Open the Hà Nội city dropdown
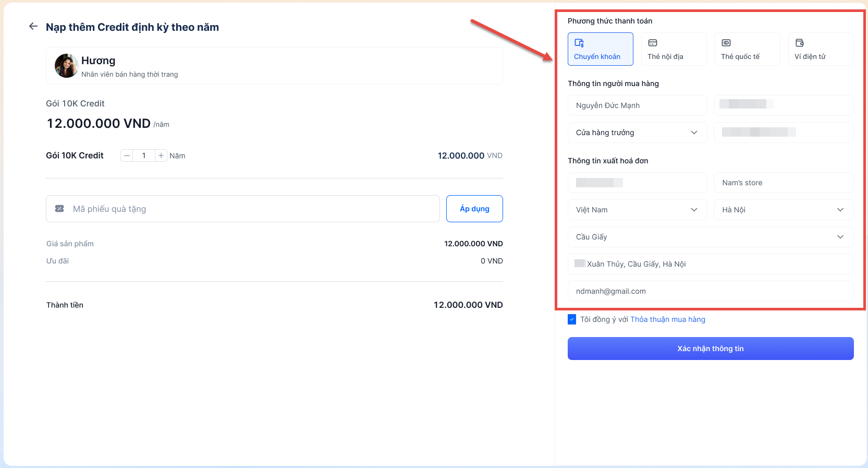The height and width of the screenshot is (468, 868). tap(783, 210)
